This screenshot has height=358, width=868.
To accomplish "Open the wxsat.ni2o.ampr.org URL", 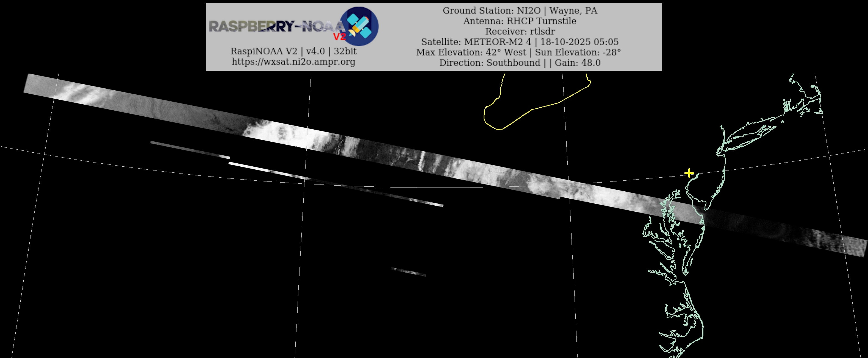I will coord(293,61).
